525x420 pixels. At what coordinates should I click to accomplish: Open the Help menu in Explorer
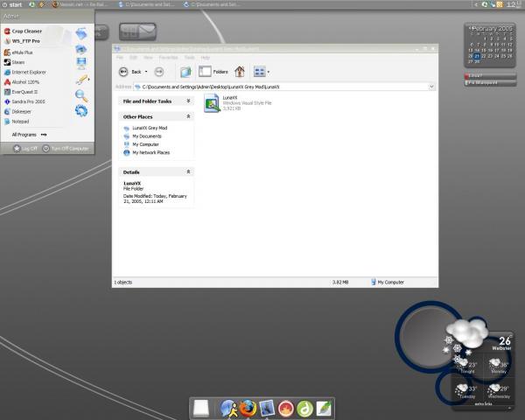click(x=206, y=58)
